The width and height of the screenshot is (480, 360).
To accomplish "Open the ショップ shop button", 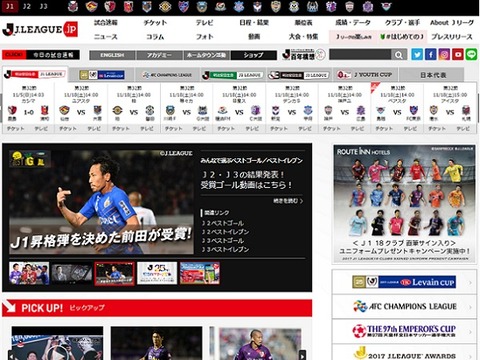I will [x=254, y=55].
